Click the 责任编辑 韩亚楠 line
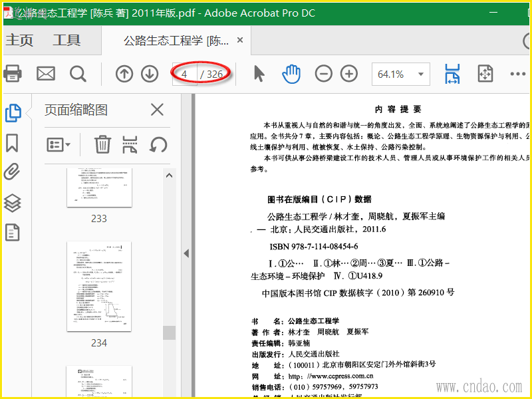The height and width of the screenshot is (399, 532). click(281, 343)
